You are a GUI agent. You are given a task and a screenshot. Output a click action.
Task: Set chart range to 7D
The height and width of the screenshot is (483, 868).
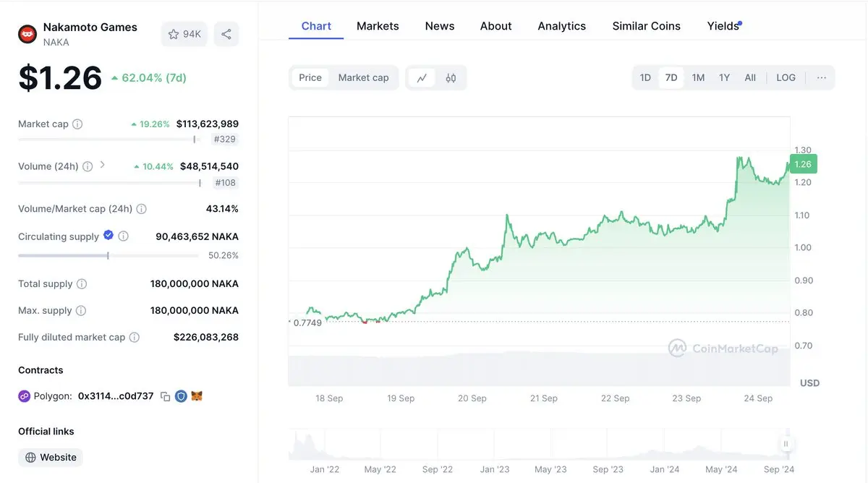671,78
